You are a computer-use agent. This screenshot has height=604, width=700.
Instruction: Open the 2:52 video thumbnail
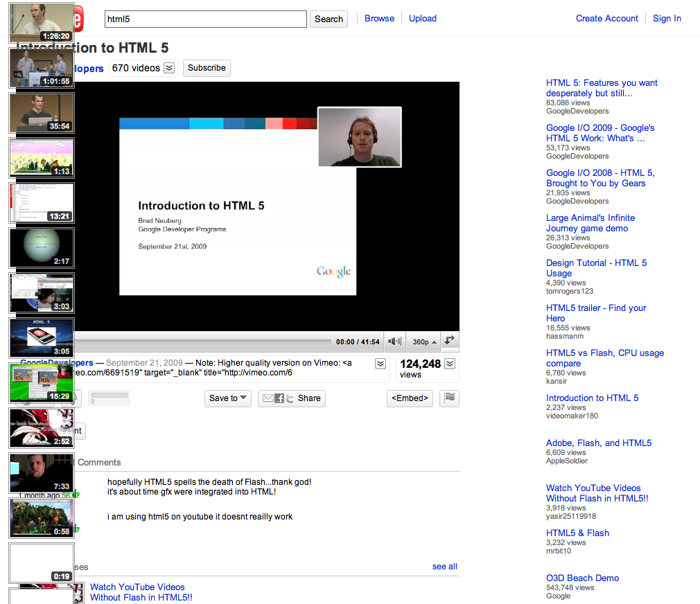pyautogui.click(x=42, y=428)
